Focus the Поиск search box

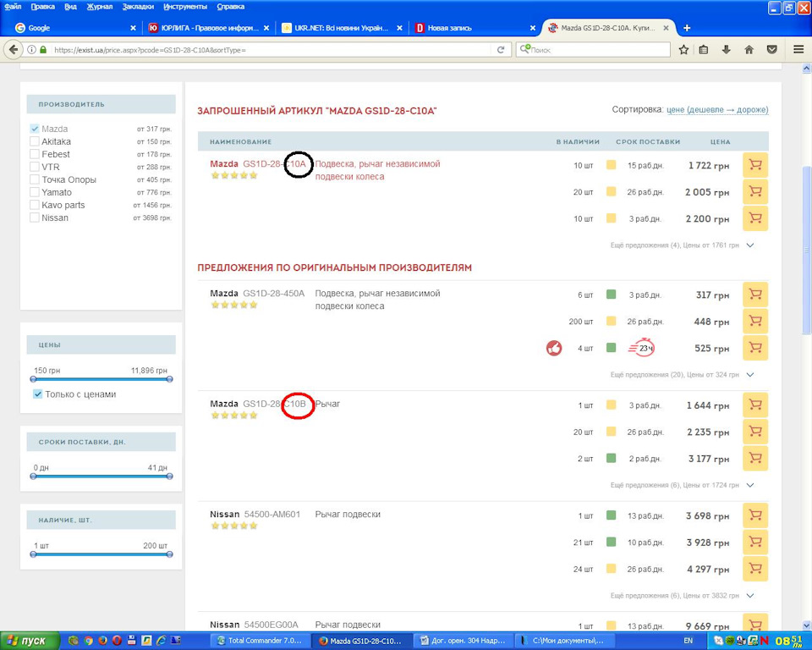click(593, 50)
